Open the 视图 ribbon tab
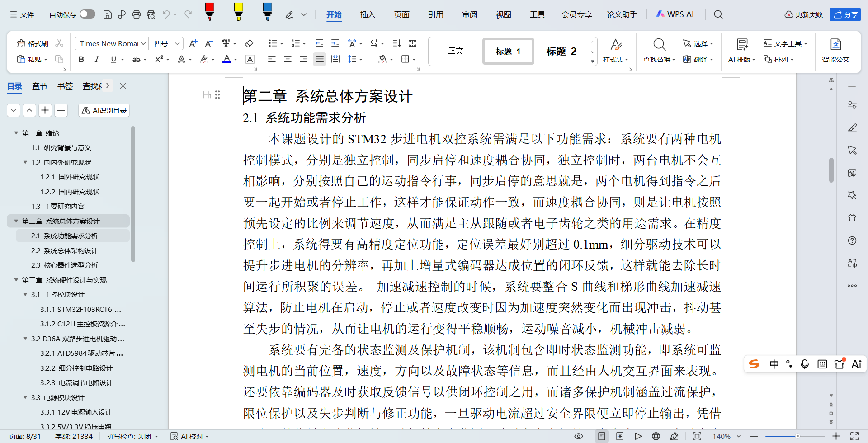 coord(503,14)
